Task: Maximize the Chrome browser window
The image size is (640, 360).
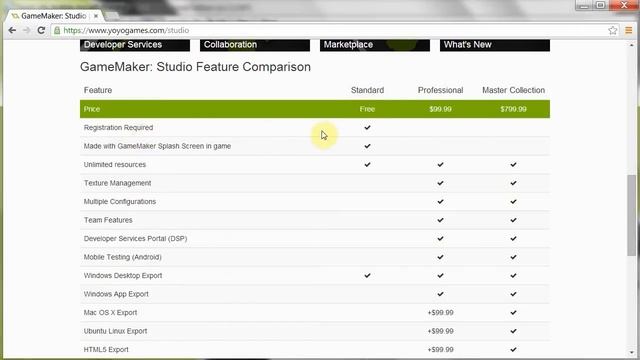Action: (600, 5)
